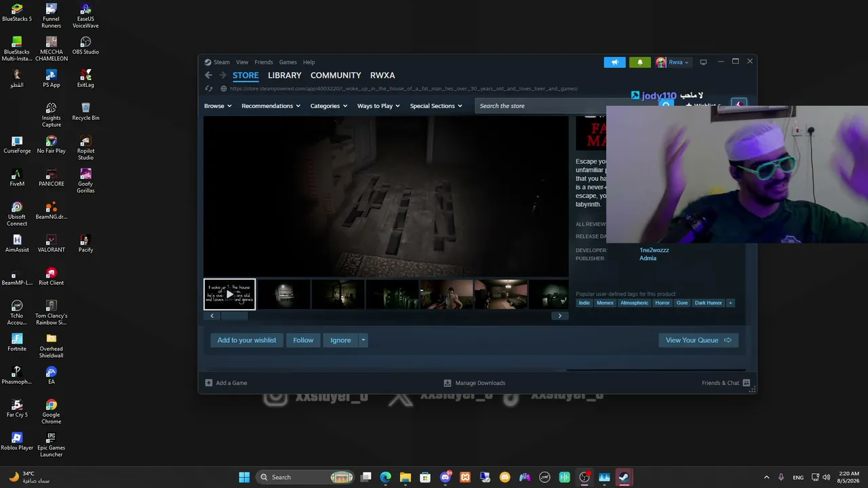
Task: Reload the Steam store page
Action: [x=209, y=89]
